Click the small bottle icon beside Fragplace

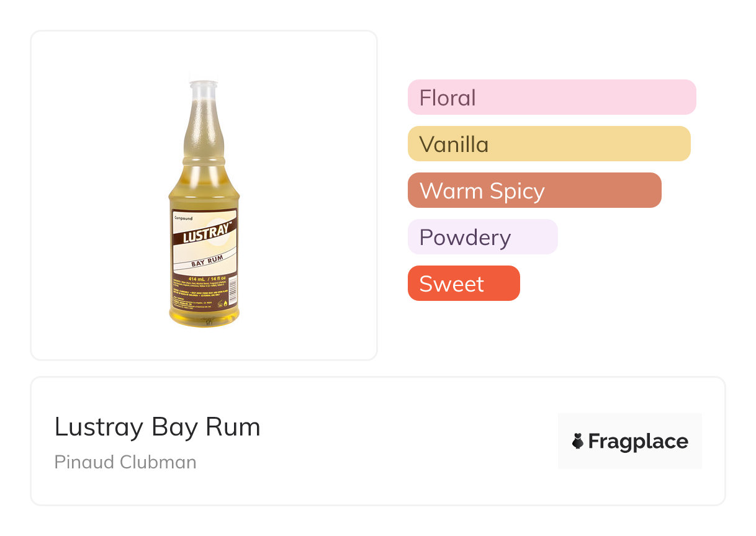click(578, 441)
